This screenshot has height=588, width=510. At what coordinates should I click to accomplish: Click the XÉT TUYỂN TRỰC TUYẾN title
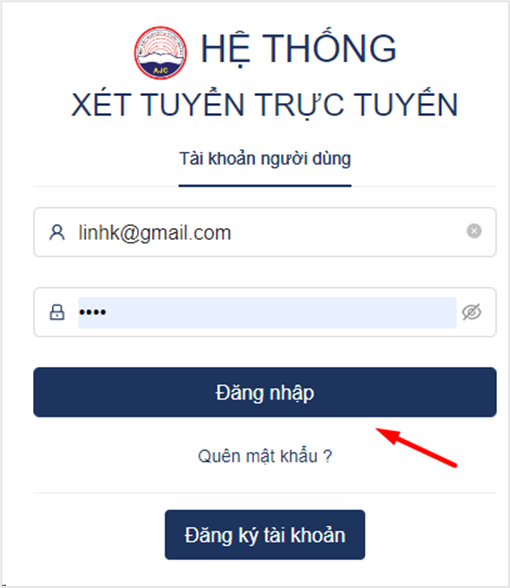click(x=265, y=105)
